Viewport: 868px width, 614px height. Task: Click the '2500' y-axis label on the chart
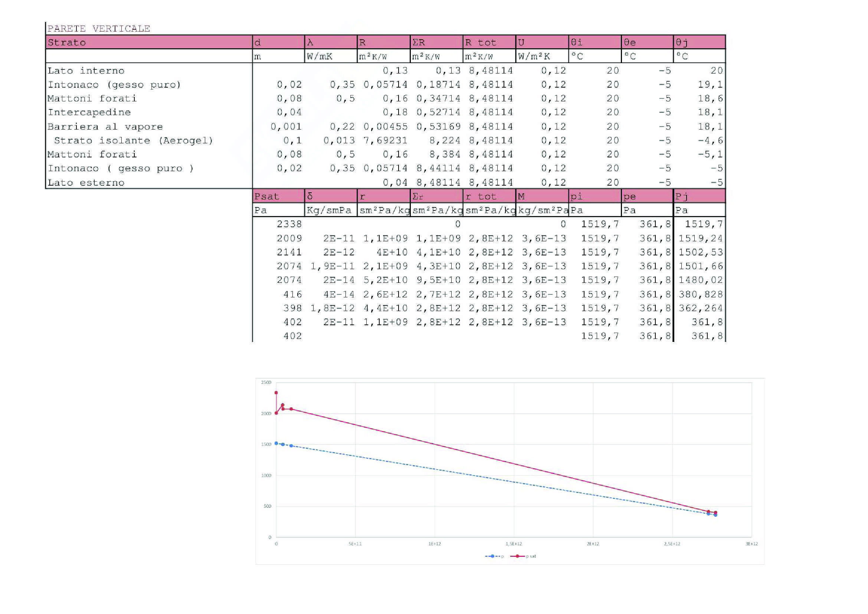click(x=266, y=382)
